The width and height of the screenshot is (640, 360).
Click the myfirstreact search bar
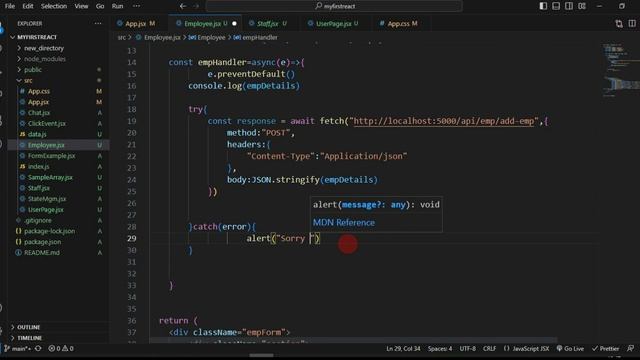pyautogui.click(x=334, y=6)
